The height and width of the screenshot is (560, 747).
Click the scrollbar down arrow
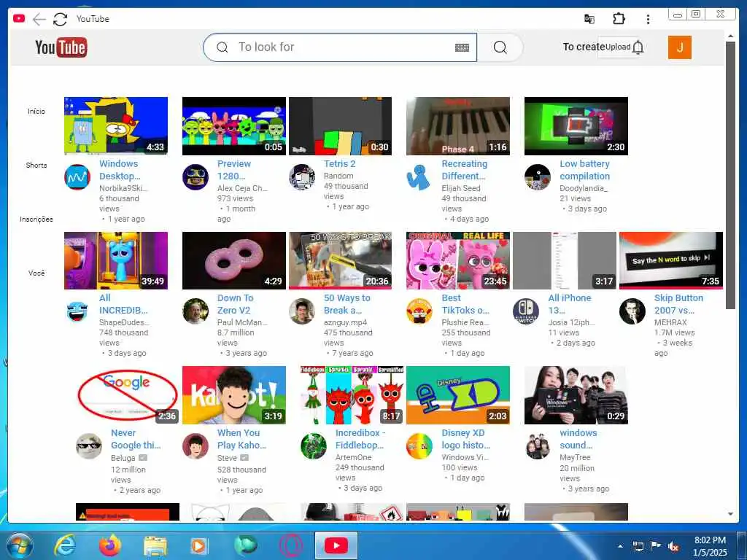[730, 514]
